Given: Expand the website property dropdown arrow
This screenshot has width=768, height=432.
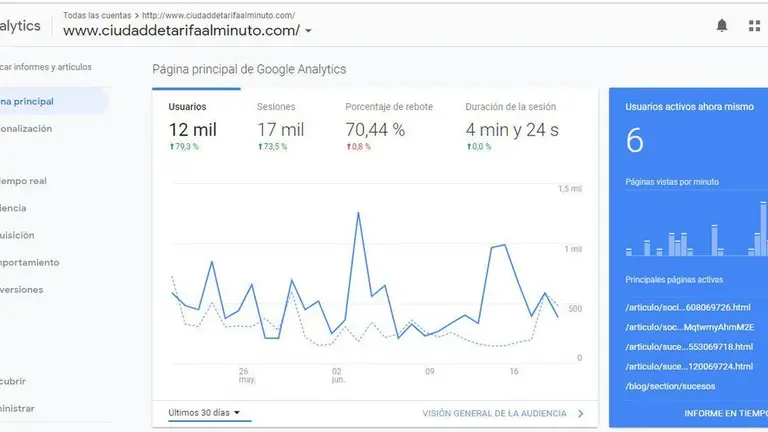Looking at the screenshot, I should coord(308,31).
